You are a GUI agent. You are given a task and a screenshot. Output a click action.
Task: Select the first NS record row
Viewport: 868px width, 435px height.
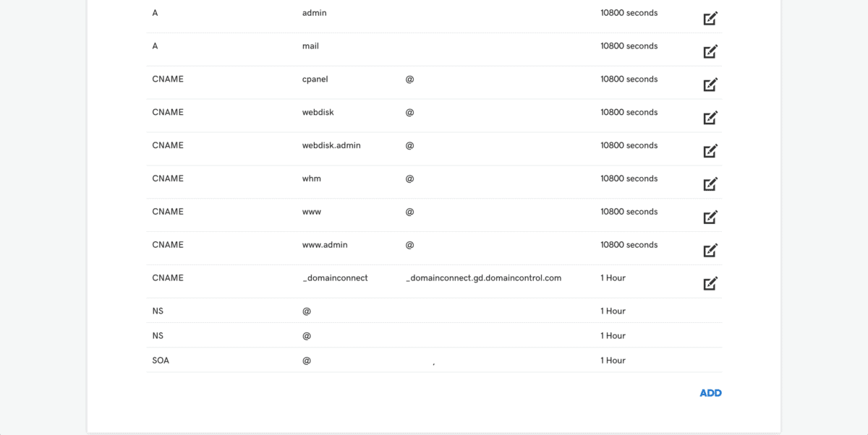(x=434, y=311)
